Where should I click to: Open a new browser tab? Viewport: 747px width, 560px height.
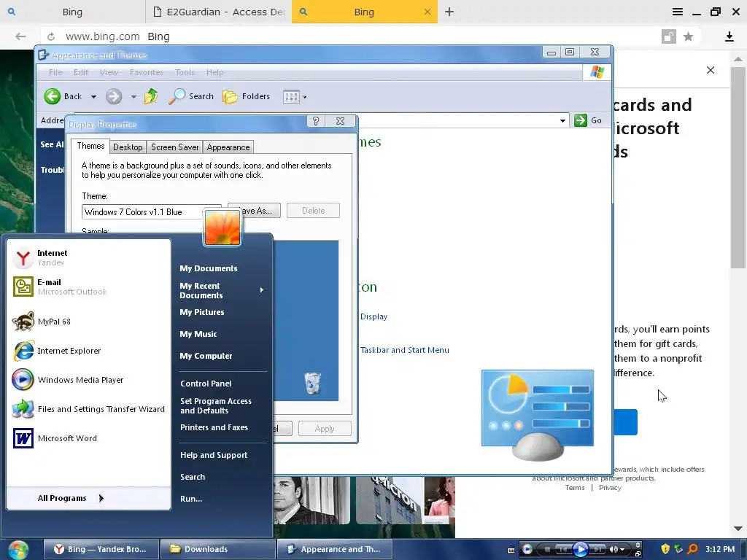(449, 12)
